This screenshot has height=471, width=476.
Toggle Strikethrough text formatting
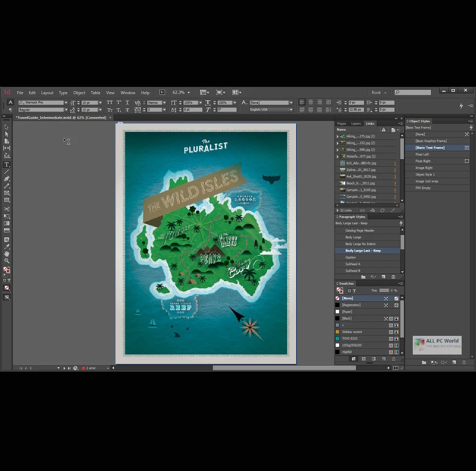coord(127,110)
